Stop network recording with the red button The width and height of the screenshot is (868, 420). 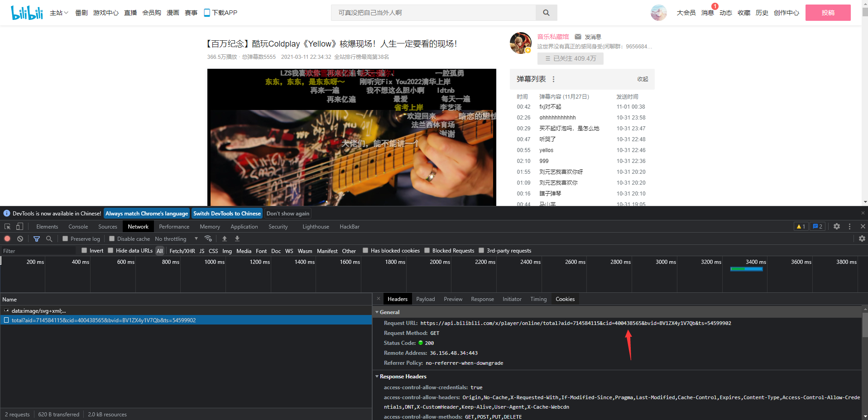(7, 239)
